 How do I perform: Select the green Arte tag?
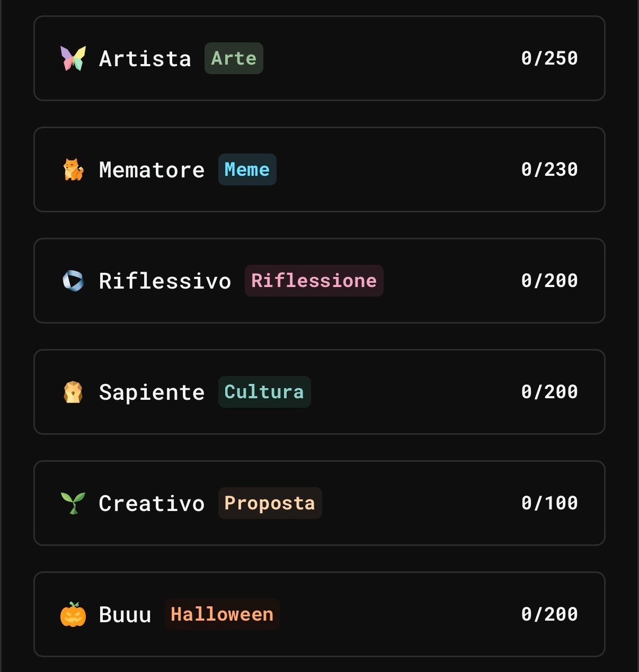tap(234, 58)
